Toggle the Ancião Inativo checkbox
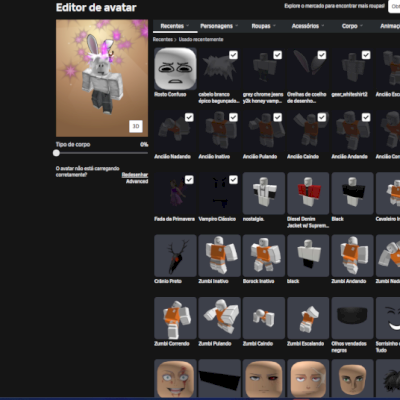400x400 pixels. point(233,117)
